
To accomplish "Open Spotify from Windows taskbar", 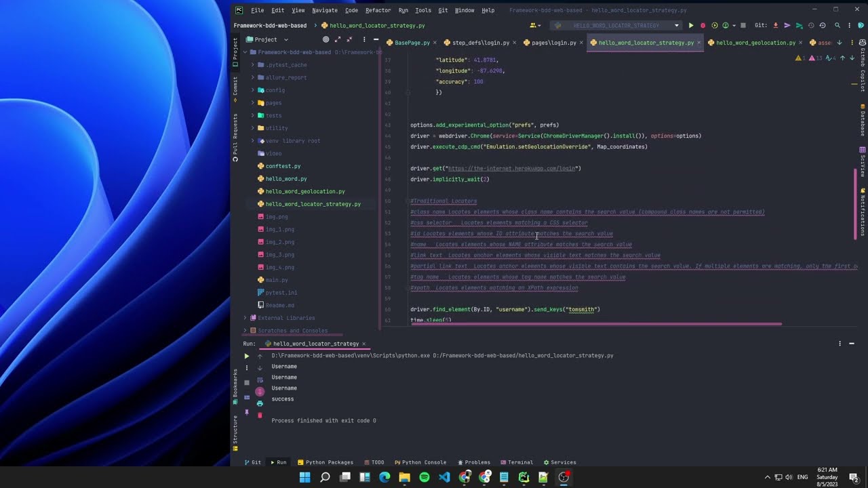I will 425,477.
